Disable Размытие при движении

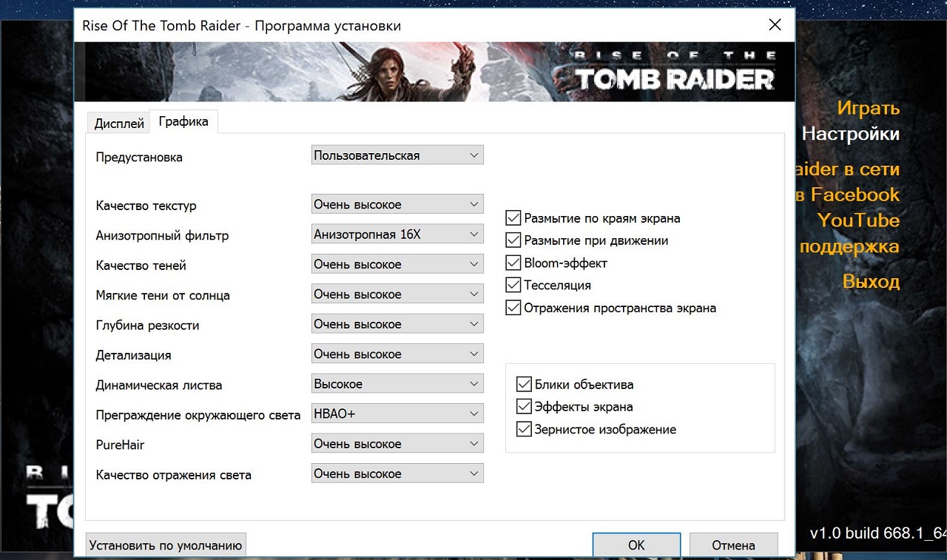(x=513, y=240)
